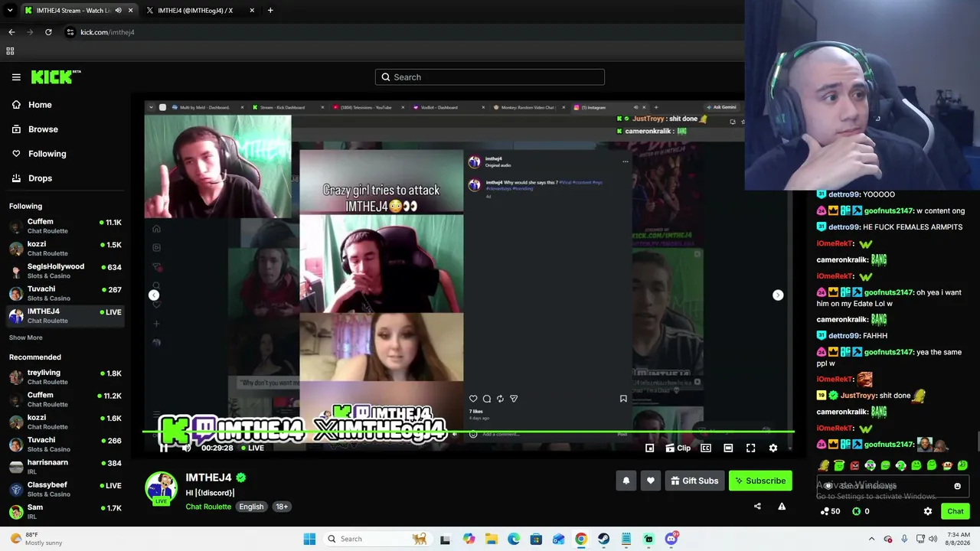The height and width of the screenshot is (551, 980).
Task: Toggle notification bell for IMTHEJ4
Action: click(x=626, y=481)
